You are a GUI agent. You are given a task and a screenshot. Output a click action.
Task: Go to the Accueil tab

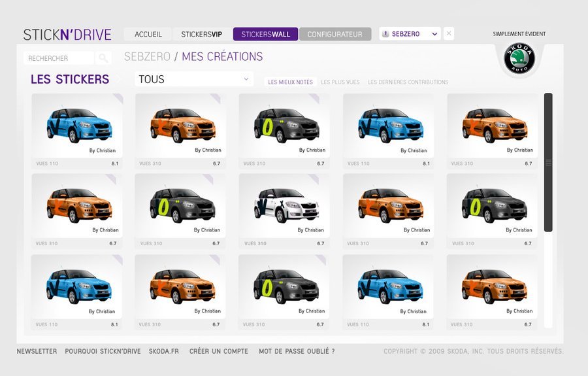(x=148, y=34)
